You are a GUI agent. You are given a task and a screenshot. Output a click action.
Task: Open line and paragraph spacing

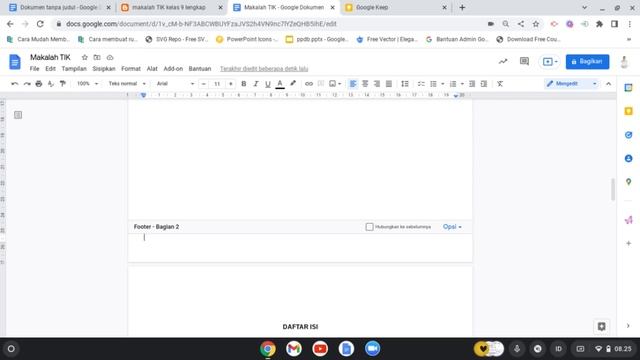point(404,84)
